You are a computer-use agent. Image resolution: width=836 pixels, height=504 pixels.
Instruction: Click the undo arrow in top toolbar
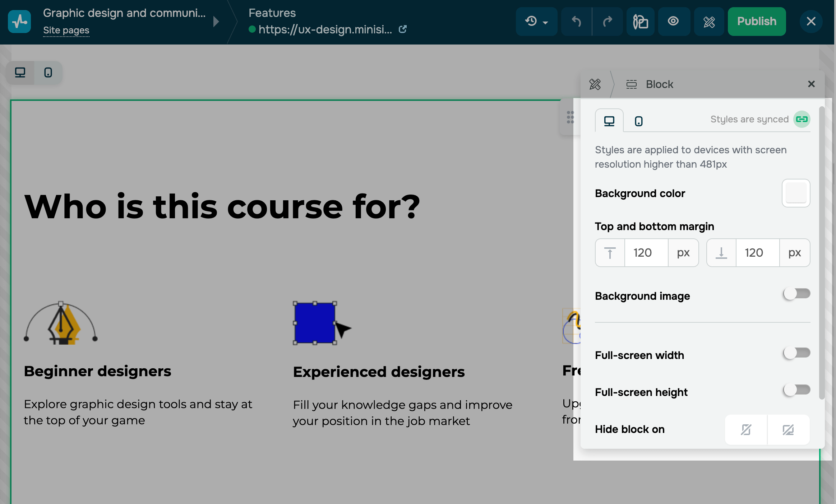pos(576,22)
